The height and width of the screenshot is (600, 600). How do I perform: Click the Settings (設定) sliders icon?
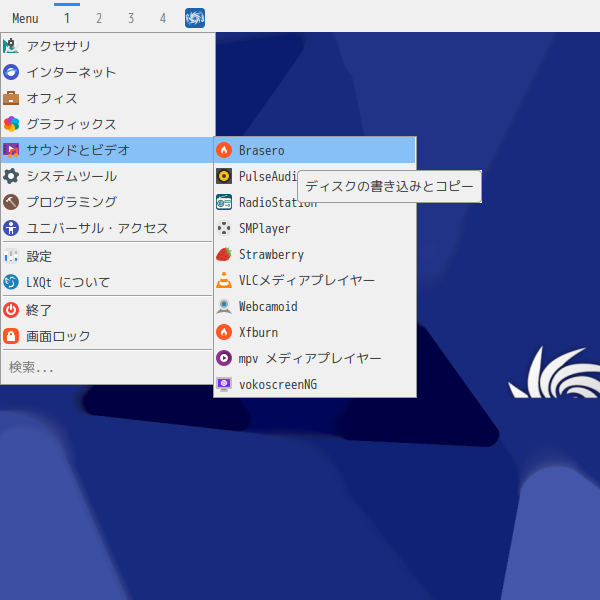coord(11,256)
